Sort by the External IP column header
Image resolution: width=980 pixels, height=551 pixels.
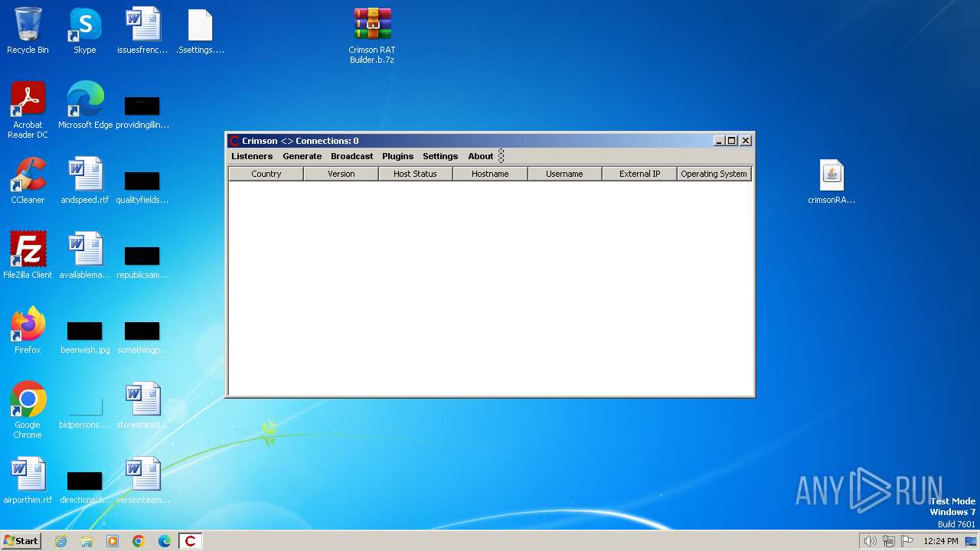click(639, 174)
